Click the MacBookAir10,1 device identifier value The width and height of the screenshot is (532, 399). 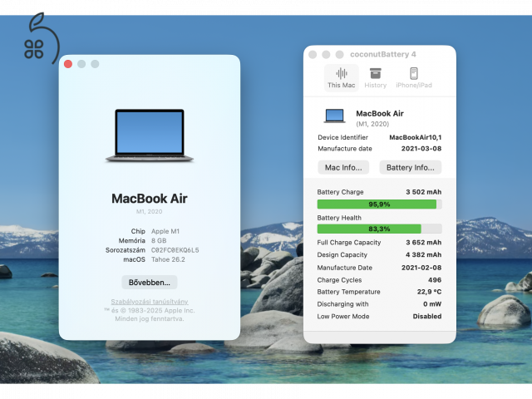click(416, 137)
